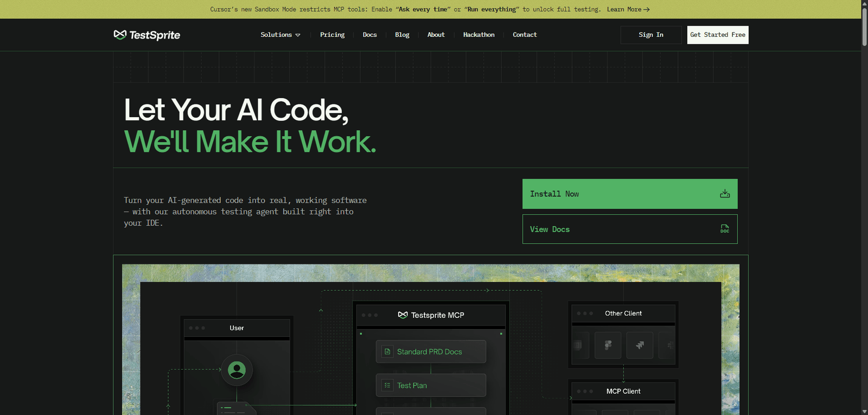Click the download icon on Install Now
The width and height of the screenshot is (868, 415).
[725, 194]
